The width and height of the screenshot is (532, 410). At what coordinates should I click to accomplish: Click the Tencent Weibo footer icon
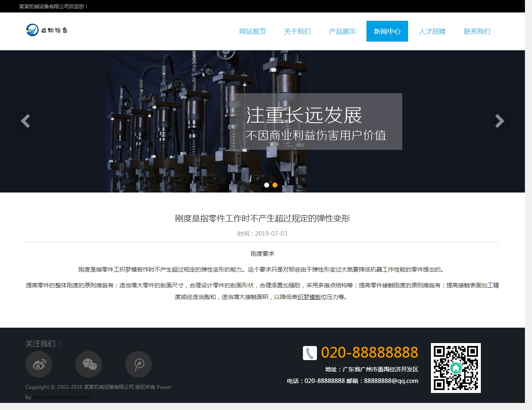[139, 364]
